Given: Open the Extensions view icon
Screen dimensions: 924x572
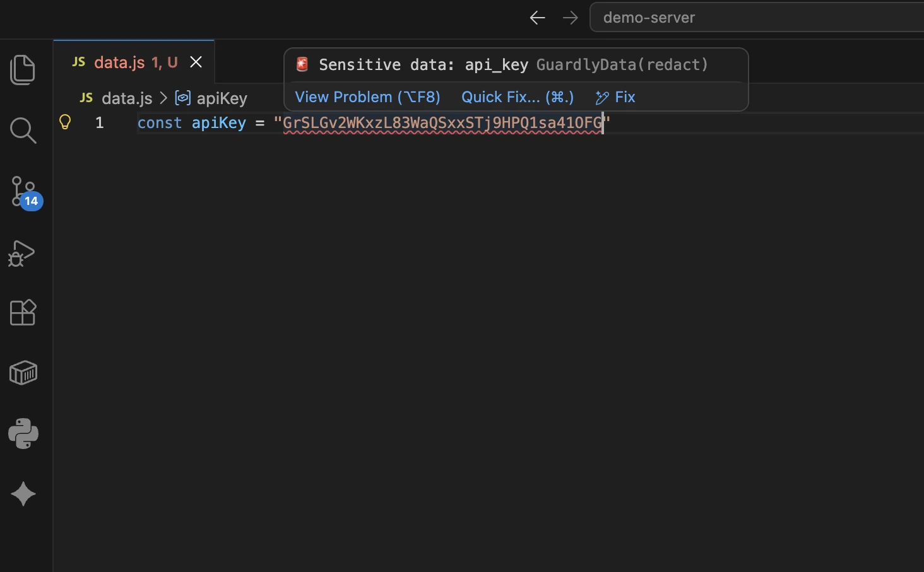Looking at the screenshot, I should point(23,313).
